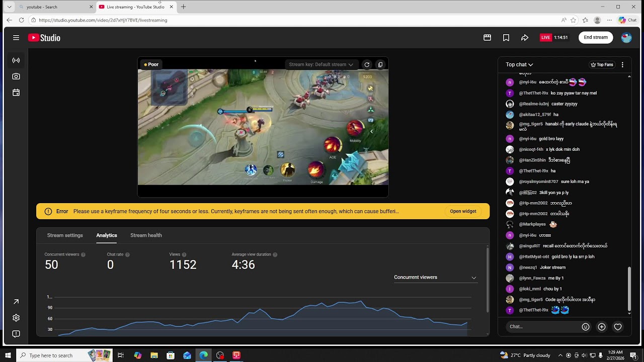The width and height of the screenshot is (644, 362).
Task: Open File Explorer from the taskbar
Action: pos(154,355)
